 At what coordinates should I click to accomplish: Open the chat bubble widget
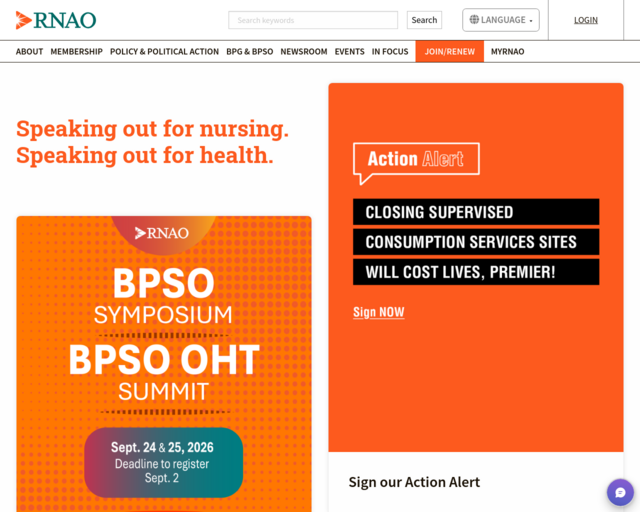620,492
